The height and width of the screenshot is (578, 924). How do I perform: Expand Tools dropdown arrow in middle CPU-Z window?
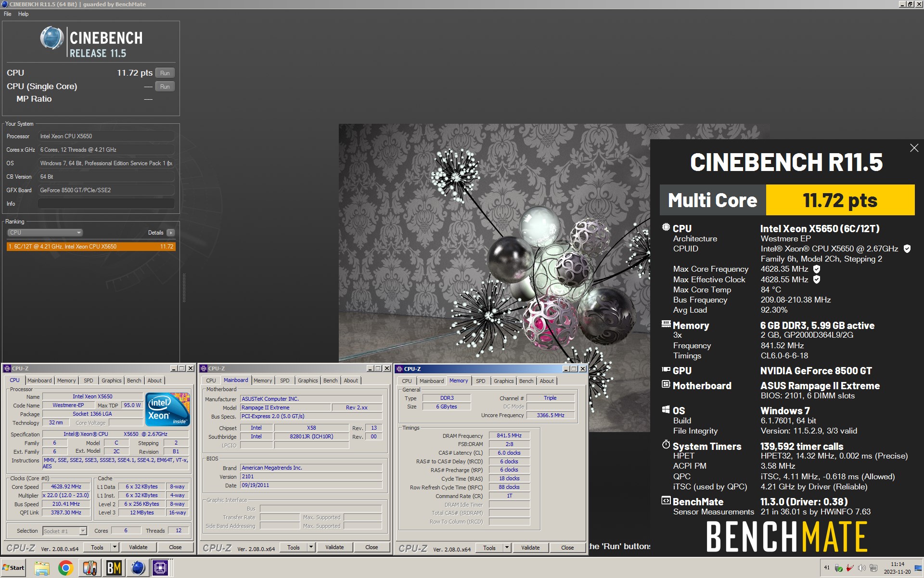311,547
